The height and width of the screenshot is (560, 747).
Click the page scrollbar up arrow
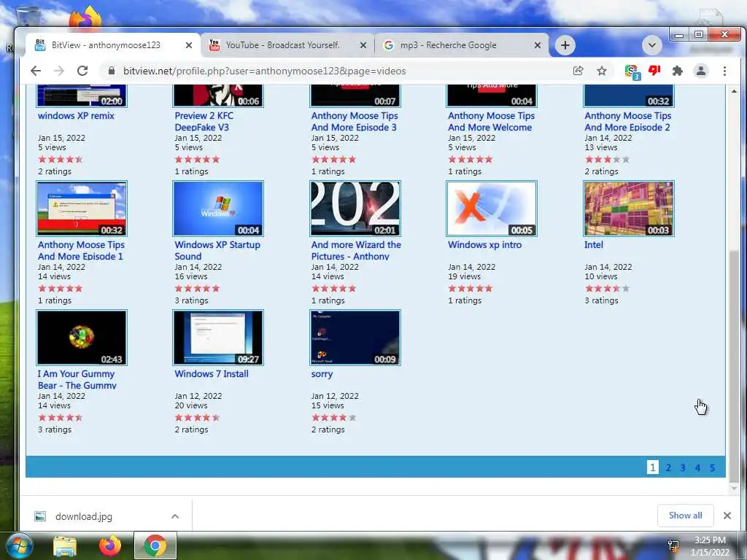pyautogui.click(x=734, y=90)
